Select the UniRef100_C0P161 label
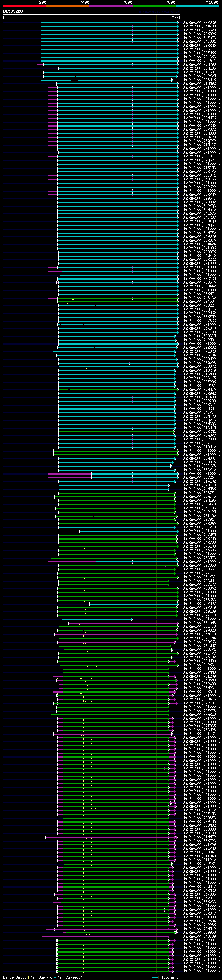 (199, 386)
